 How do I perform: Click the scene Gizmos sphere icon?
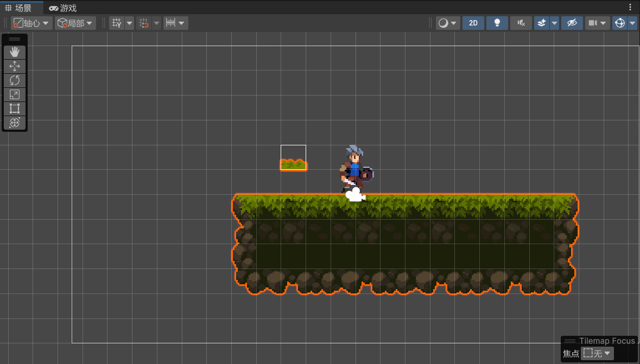click(x=619, y=23)
